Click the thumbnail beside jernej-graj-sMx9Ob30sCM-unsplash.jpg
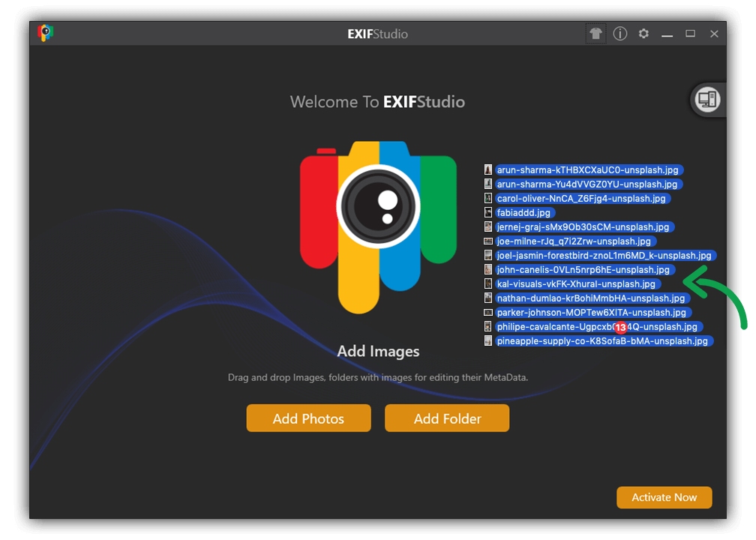Viewport: 756px width, 540px height. 488,226
